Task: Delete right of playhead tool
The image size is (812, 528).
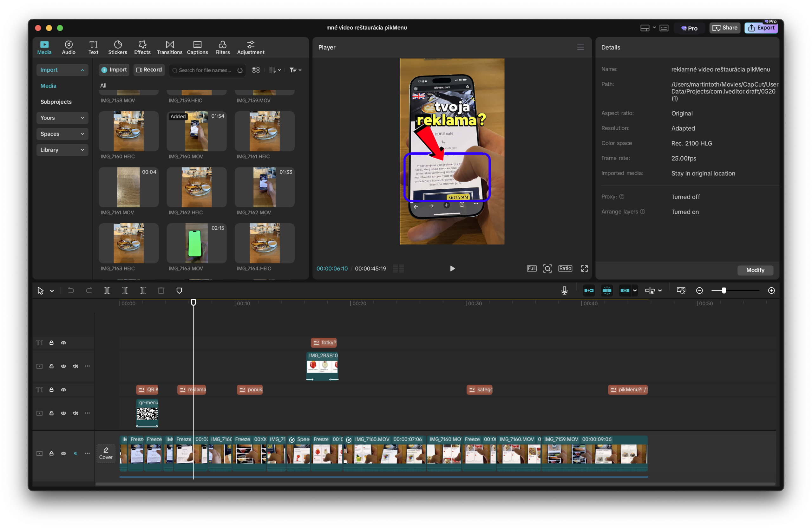Action: (x=143, y=290)
